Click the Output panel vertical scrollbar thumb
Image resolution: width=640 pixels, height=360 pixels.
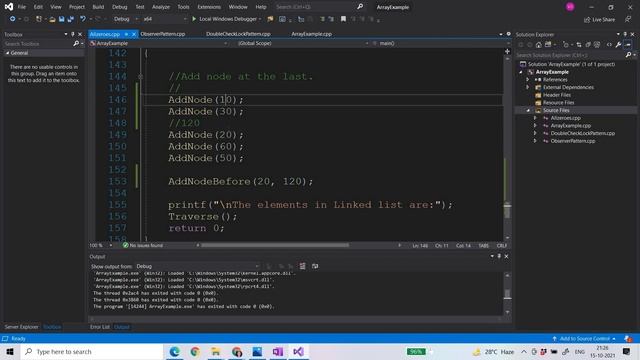[x=507, y=294]
